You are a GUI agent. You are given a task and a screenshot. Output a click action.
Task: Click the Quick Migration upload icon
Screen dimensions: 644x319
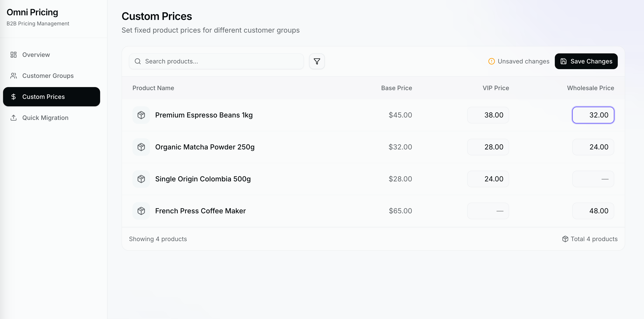point(14,118)
